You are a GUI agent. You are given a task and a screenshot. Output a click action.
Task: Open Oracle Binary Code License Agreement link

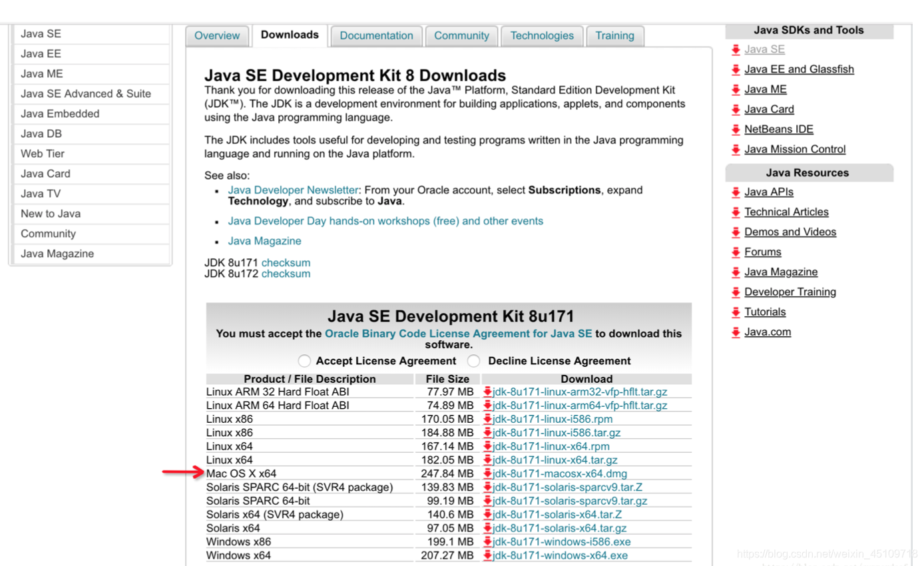458,334
